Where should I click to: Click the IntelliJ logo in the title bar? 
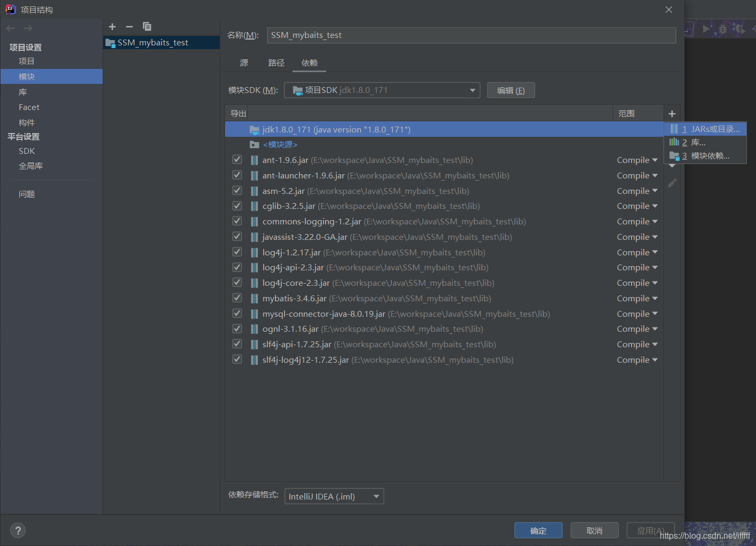(10, 9)
